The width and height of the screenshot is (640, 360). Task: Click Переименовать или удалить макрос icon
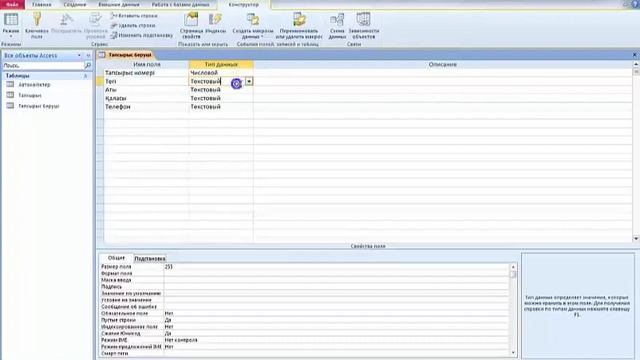click(x=299, y=20)
